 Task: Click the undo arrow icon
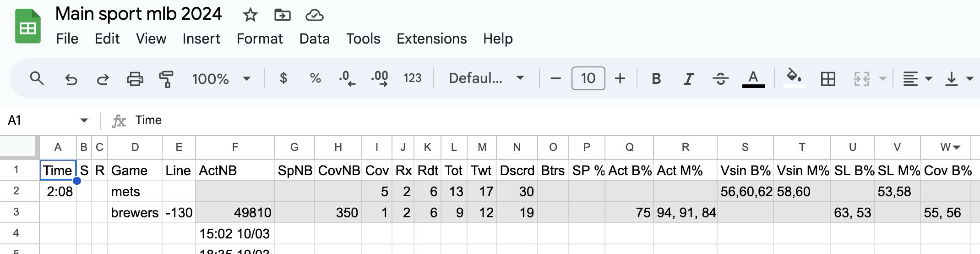pyautogui.click(x=71, y=79)
